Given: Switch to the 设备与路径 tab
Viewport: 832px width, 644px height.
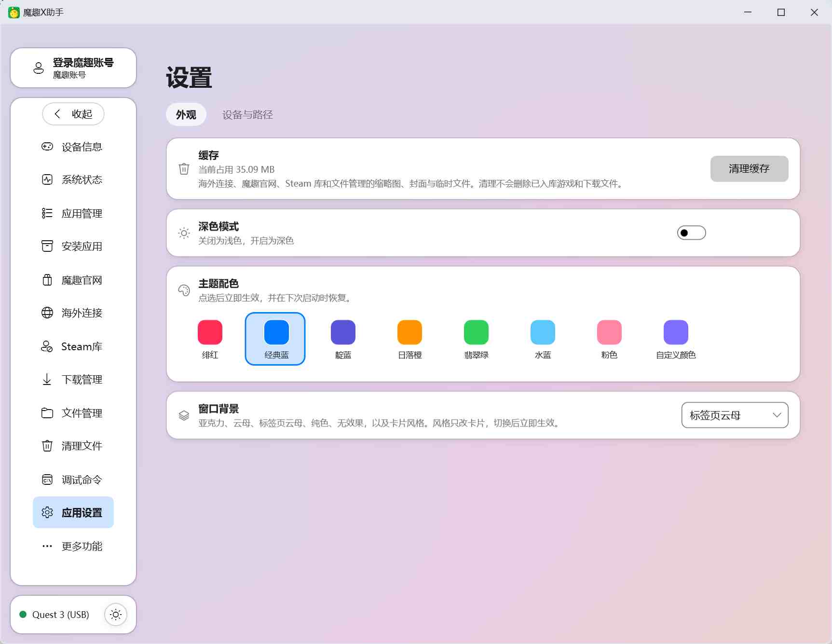Looking at the screenshot, I should pyautogui.click(x=247, y=115).
